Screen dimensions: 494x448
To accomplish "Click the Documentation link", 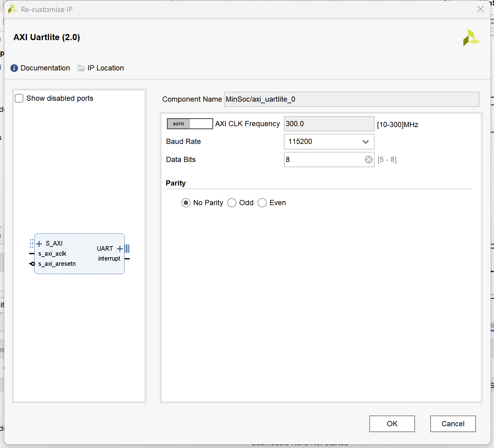I will coord(45,68).
